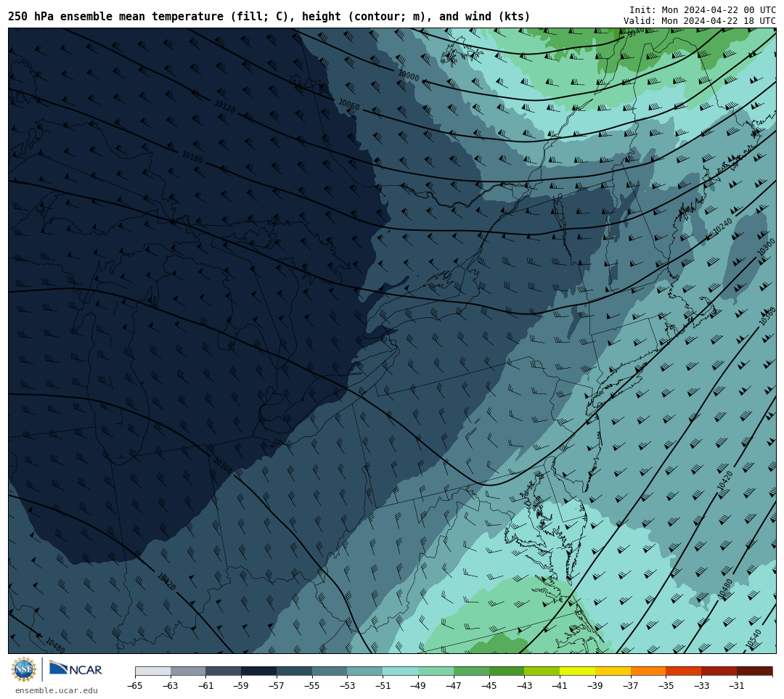This screenshot has height=699, width=784.
Task: Click the -59 colorbar tick label
Action: (x=242, y=685)
